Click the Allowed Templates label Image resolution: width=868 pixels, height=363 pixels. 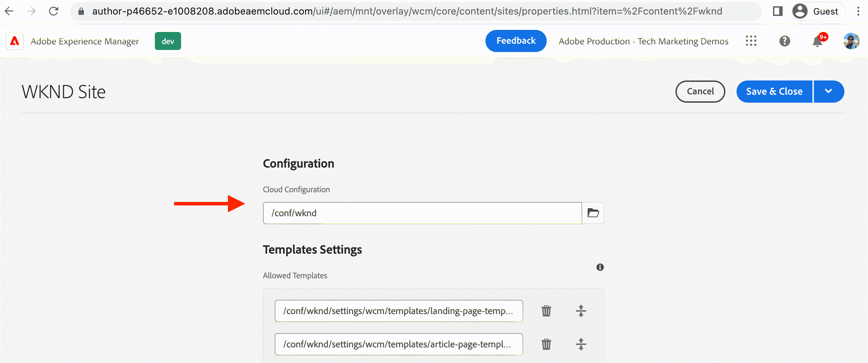click(x=295, y=276)
